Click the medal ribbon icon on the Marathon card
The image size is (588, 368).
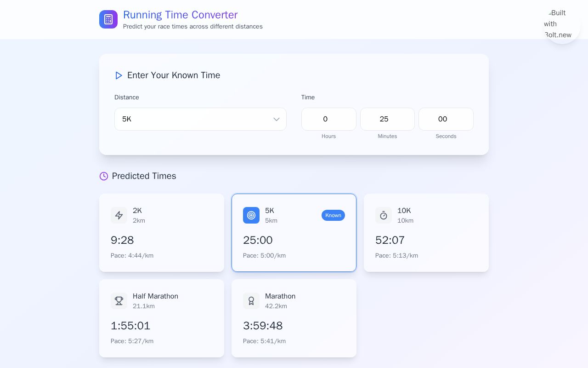click(251, 301)
